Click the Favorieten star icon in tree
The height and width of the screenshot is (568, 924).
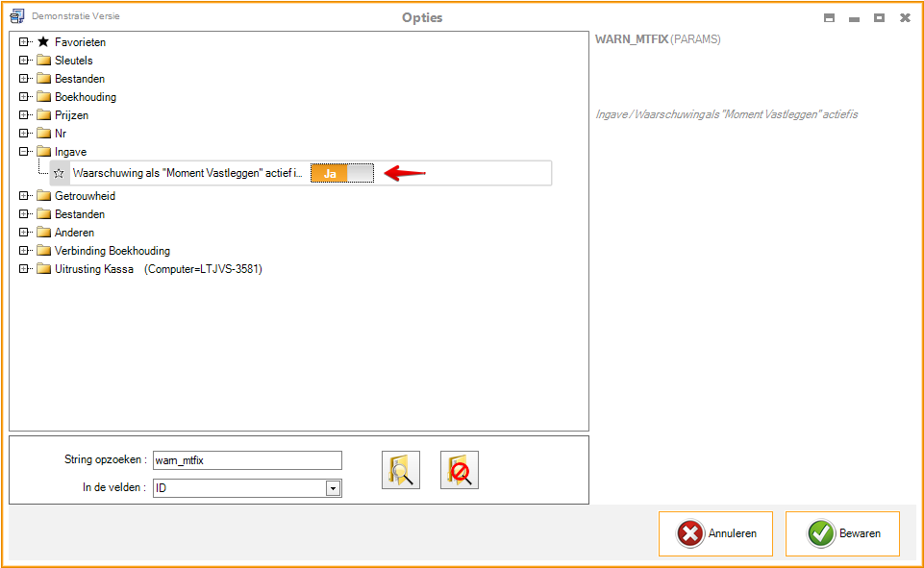(42, 42)
